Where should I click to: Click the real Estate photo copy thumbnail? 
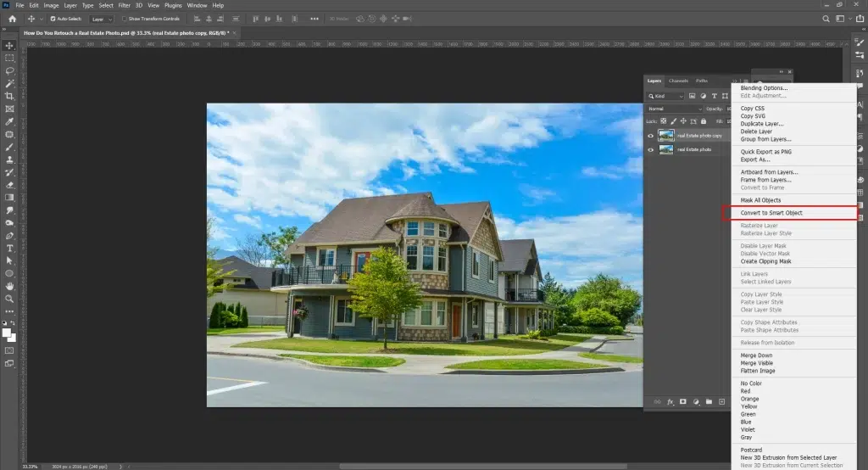(x=666, y=136)
